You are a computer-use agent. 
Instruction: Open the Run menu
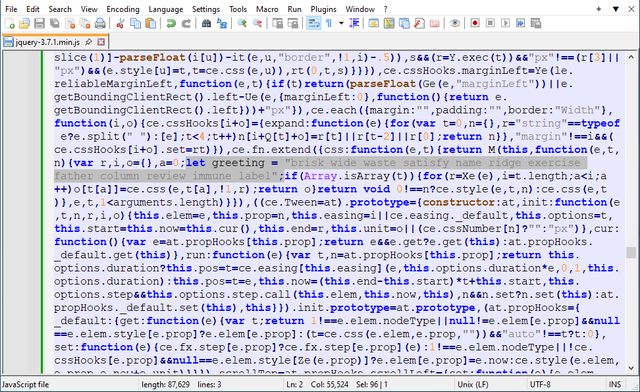[x=294, y=9]
